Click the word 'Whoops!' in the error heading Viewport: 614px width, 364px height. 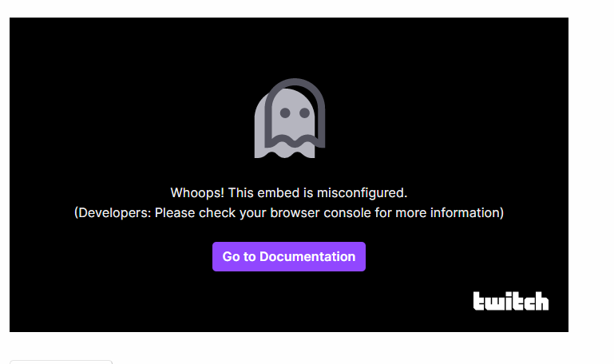coord(197,193)
